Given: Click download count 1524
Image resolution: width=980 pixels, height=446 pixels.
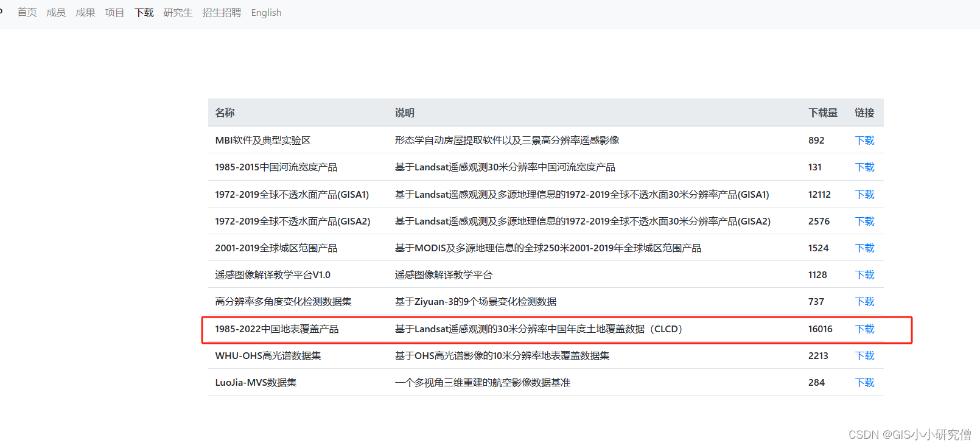Looking at the screenshot, I should (x=819, y=248).
